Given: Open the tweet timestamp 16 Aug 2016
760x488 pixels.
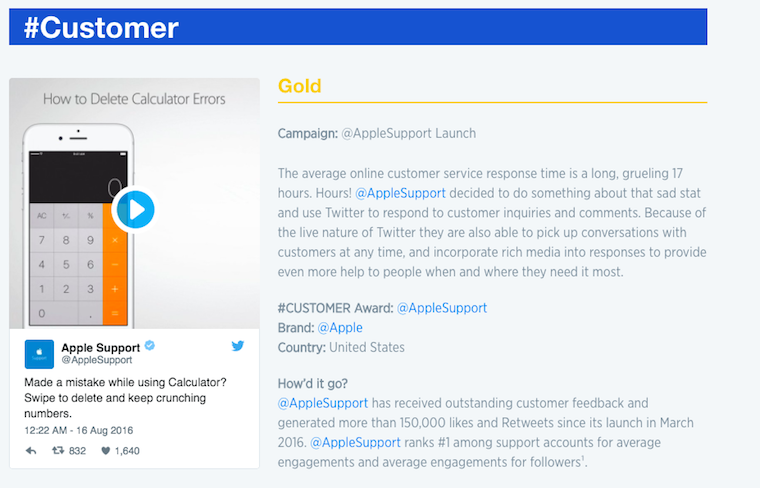Looking at the screenshot, I should coord(79,430).
